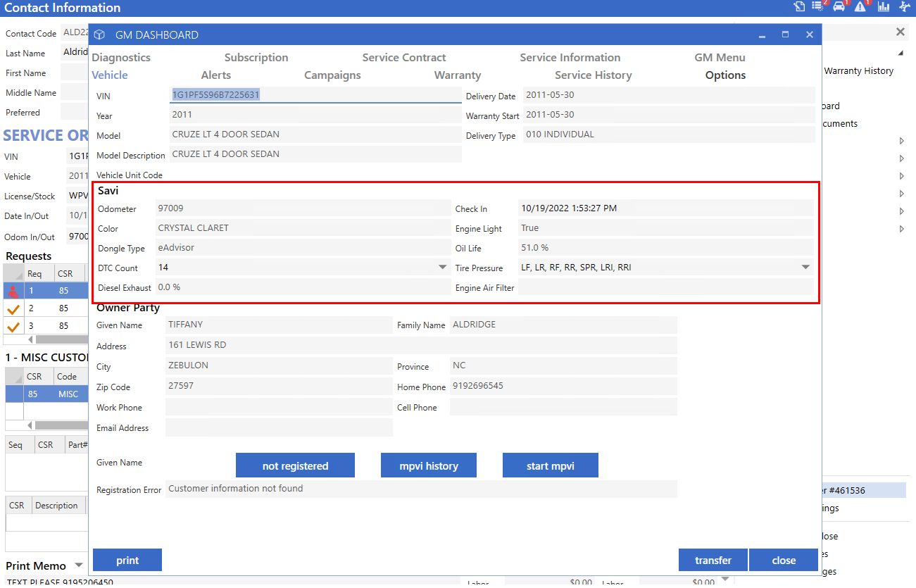Viewport: 916px width, 588px height.
Task: Click the Requests grid horizontal scrollbar left arrow
Action: [30, 339]
